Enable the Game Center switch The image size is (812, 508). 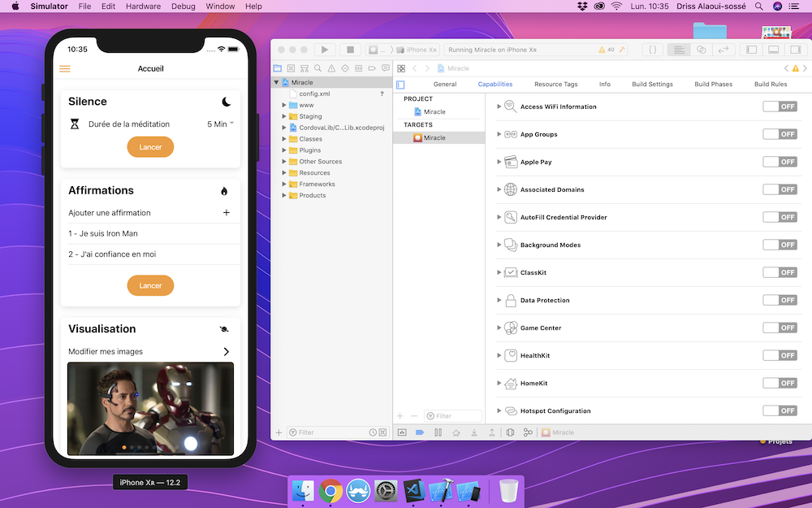coord(780,328)
